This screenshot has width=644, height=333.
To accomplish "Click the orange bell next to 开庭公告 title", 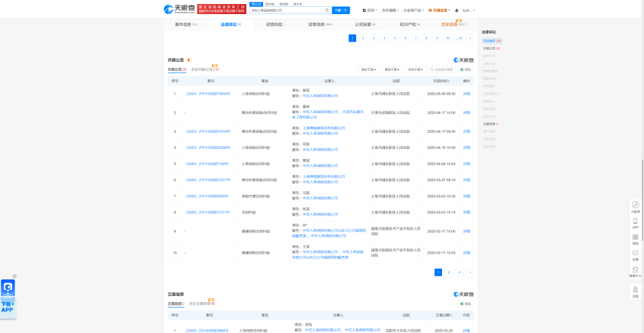I will 189,60.
